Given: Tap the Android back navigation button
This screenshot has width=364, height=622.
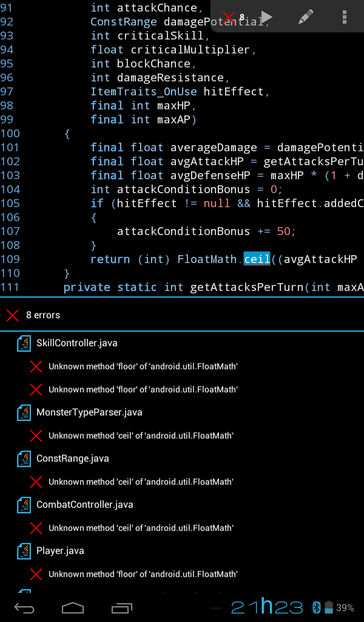Looking at the screenshot, I should point(24,607).
